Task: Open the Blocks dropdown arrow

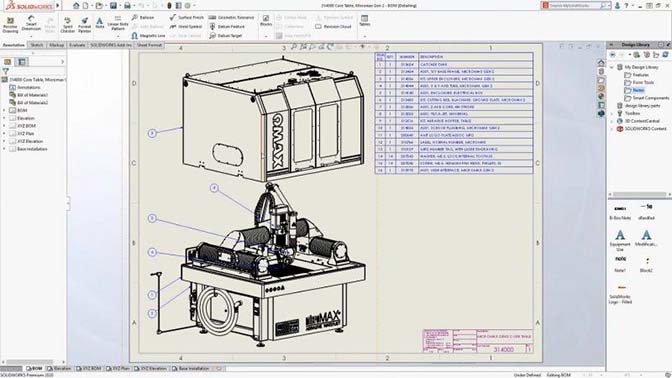Action: [266, 36]
